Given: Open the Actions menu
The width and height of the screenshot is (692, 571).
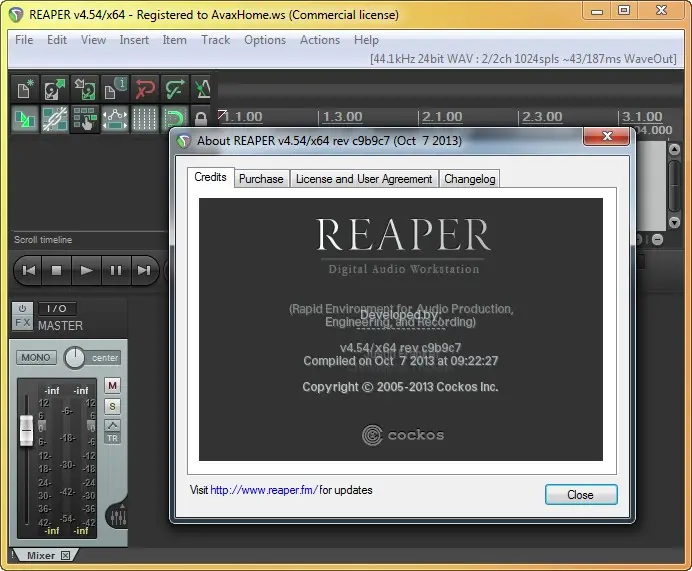Looking at the screenshot, I should pos(320,40).
